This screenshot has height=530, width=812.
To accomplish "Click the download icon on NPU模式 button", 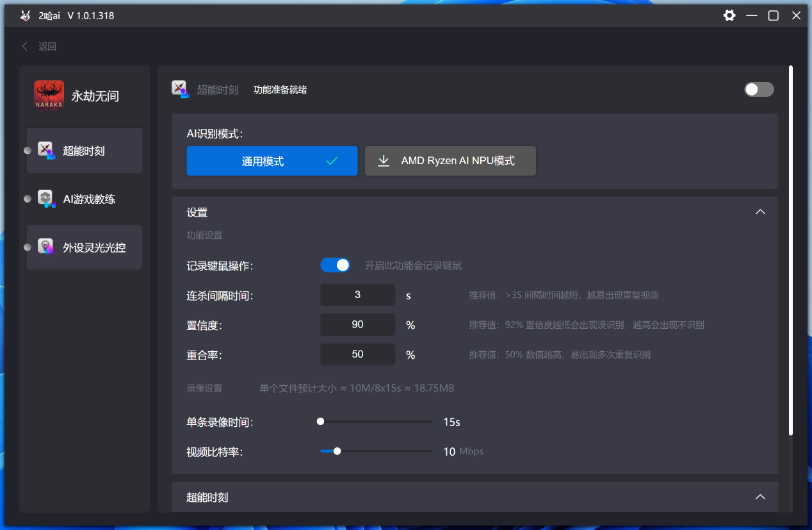I will 383,161.
